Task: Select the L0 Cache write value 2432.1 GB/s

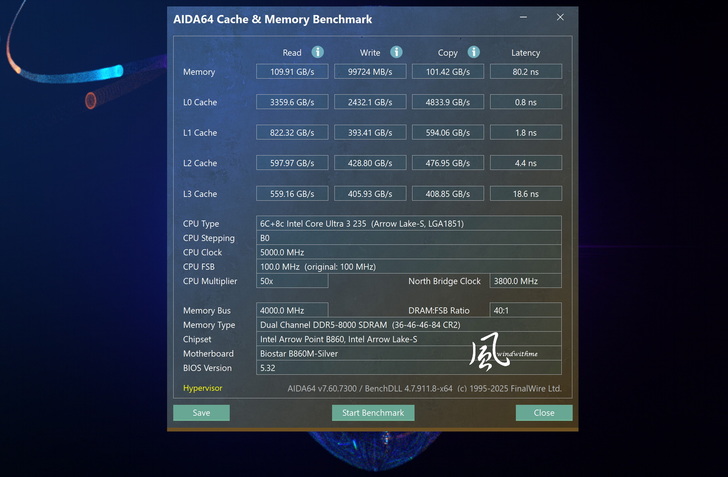Action: tap(370, 102)
